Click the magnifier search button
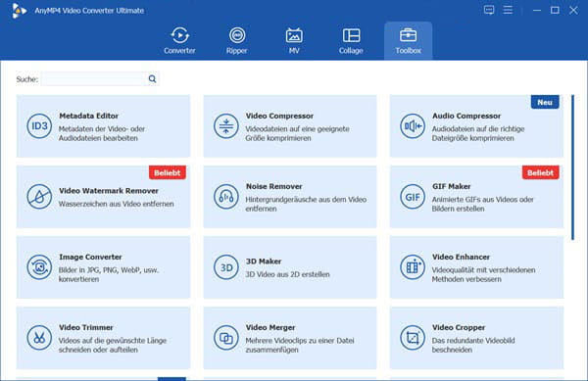Screen dimensions: 588x381 pyautogui.click(x=152, y=79)
